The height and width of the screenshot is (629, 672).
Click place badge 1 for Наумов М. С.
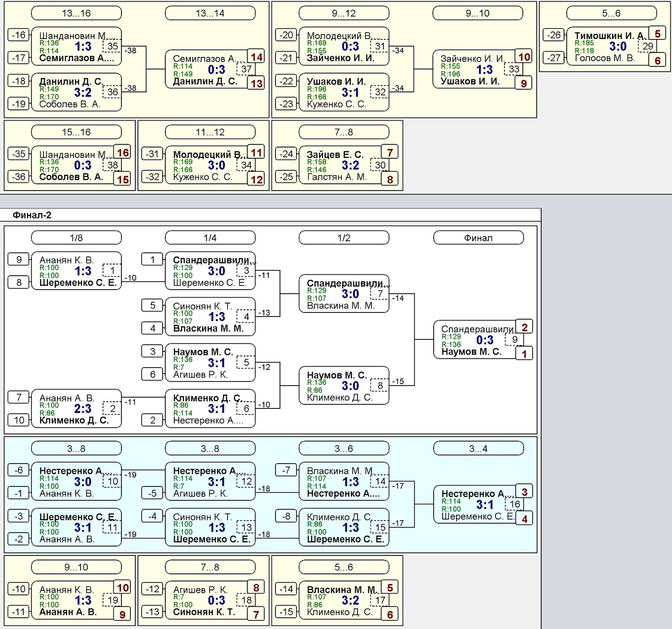tap(524, 354)
